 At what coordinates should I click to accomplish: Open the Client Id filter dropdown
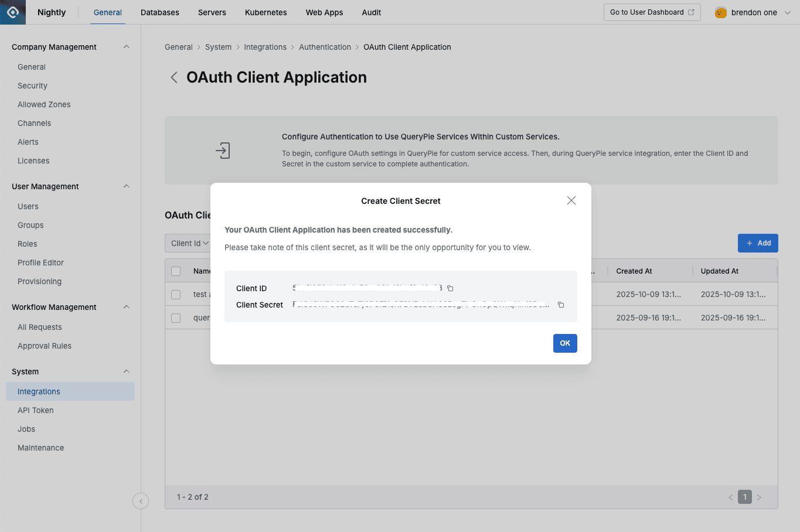[189, 243]
